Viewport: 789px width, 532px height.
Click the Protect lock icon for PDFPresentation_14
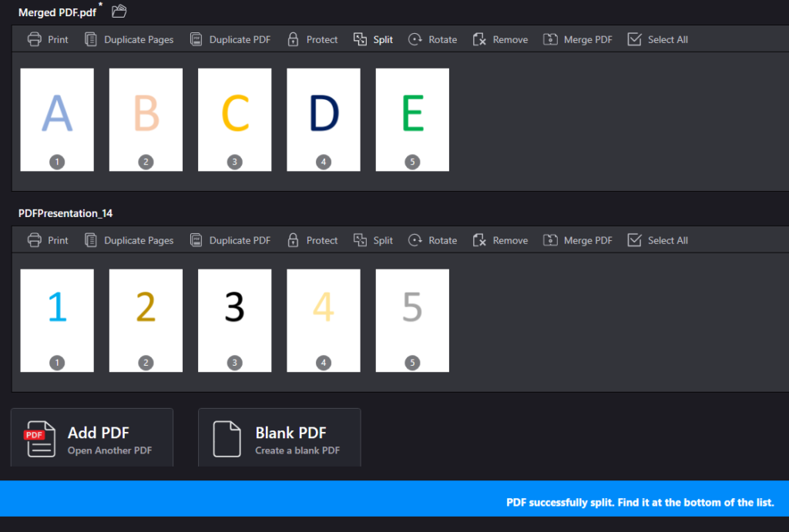[293, 240]
